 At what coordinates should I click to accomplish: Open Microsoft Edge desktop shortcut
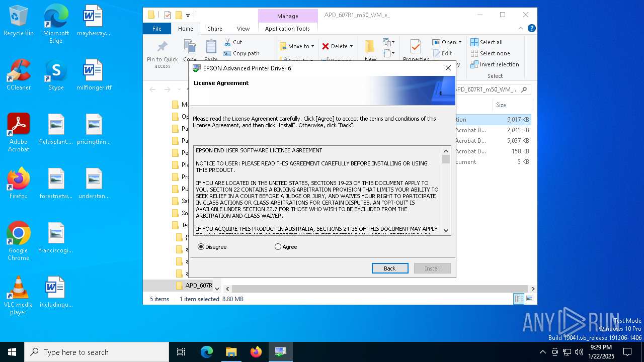[56, 24]
